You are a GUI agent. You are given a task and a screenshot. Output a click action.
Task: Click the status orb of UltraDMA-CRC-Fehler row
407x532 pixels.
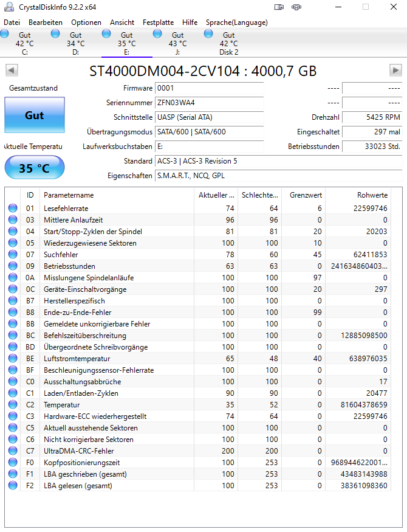coord(13,451)
